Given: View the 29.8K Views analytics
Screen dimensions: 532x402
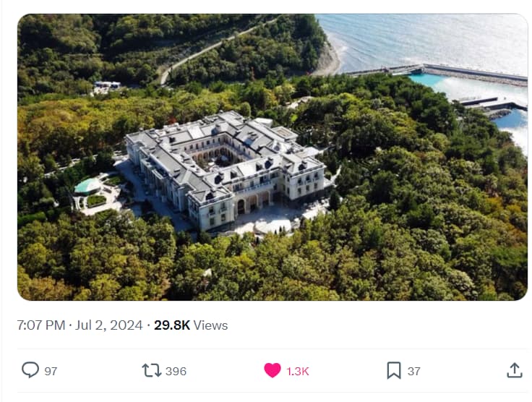Looking at the screenshot, I should click(x=191, y=325).
